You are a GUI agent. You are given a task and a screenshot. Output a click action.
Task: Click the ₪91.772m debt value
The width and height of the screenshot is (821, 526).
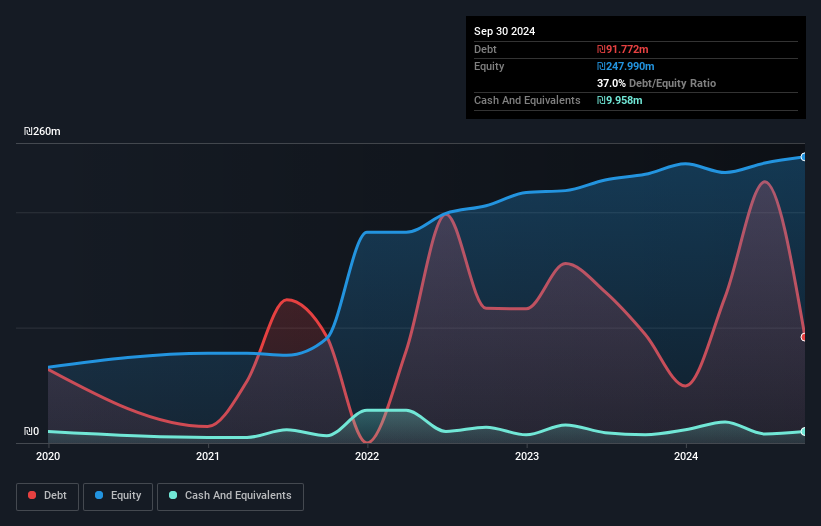(623, 49)
